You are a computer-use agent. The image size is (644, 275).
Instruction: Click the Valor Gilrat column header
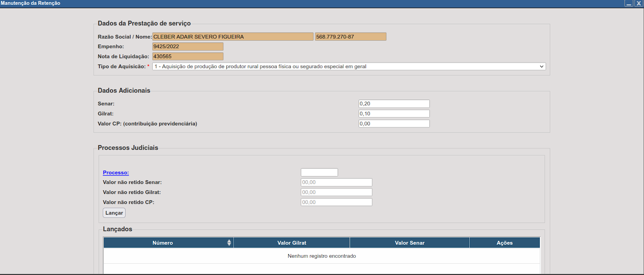[x=291, y=243]
